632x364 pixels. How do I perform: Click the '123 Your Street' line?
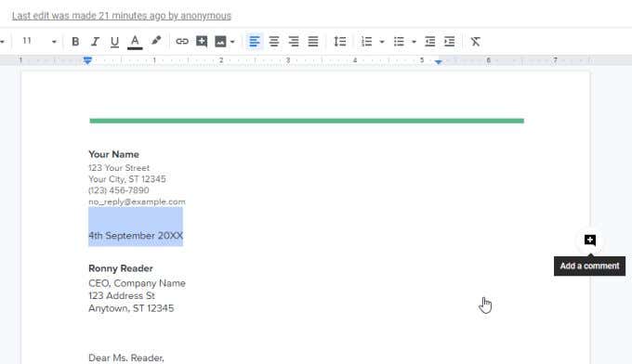119,167
